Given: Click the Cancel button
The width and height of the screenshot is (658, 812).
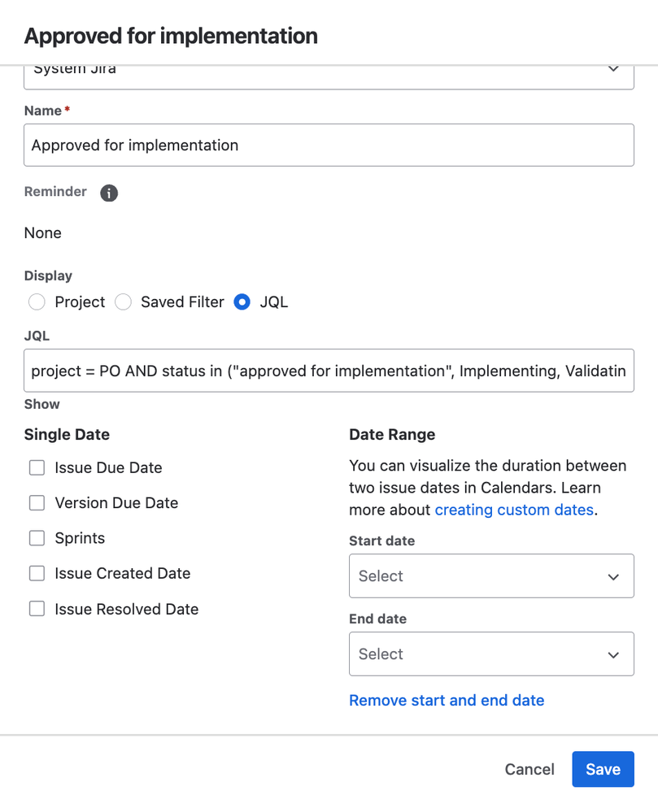Looking at the screenshot, I should pos(529,769).
